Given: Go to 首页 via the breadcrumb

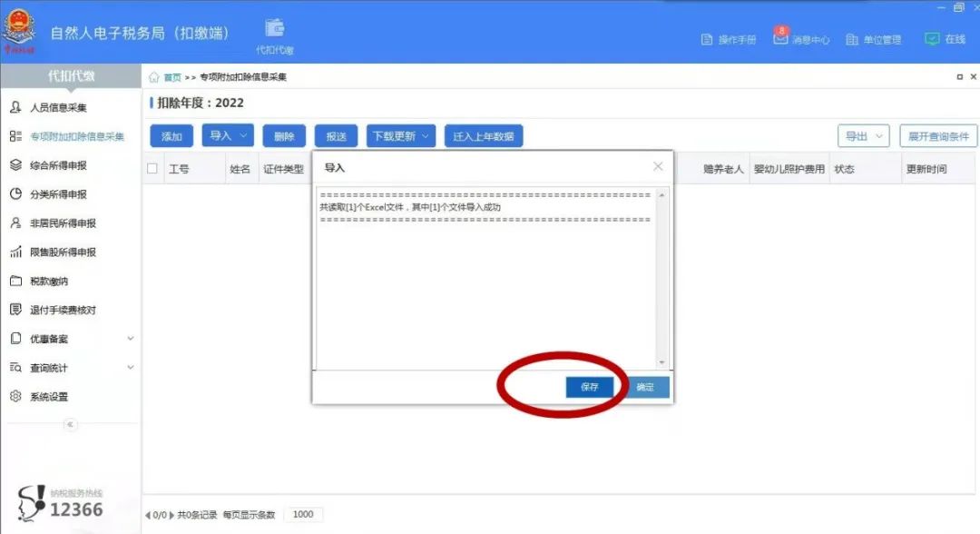Looking at the screenshot, I should 171,77.
